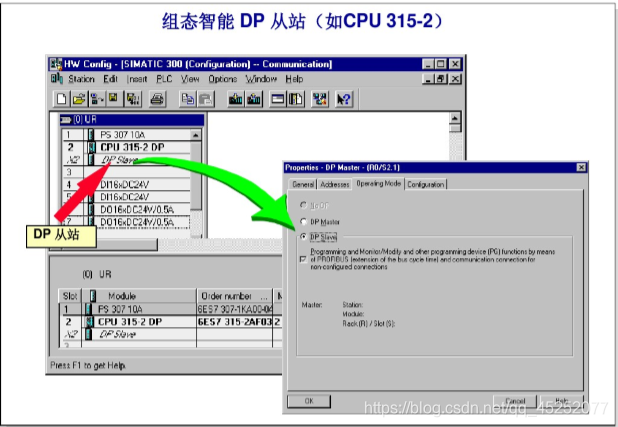
Task: Click the HW Config title bar application icon
Action: point(56,64)
